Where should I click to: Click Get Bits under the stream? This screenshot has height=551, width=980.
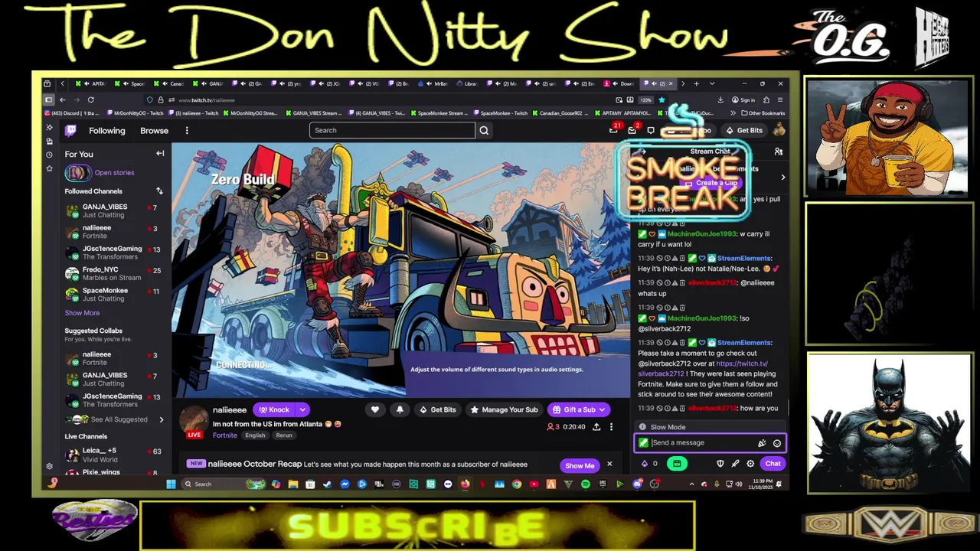coord(438,410)
